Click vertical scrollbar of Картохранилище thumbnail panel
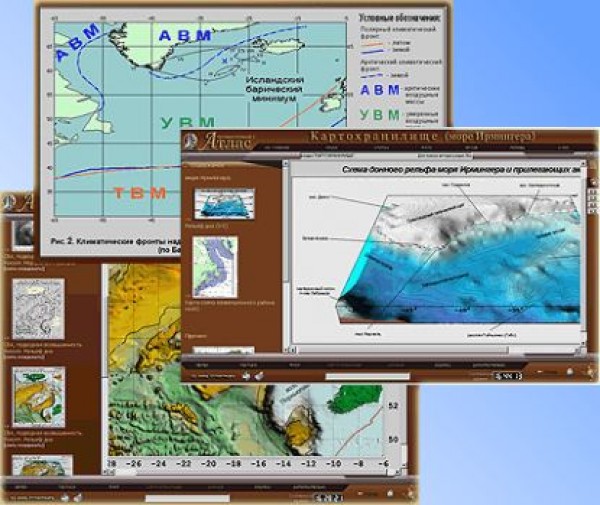Viewport: 600px width, 505px height. (x=285, y=256)
